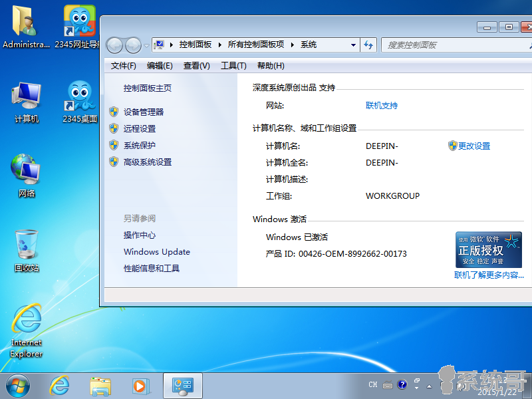
Task: Open Windows Explorer from the taskbar
Action: tap(100, 386)
